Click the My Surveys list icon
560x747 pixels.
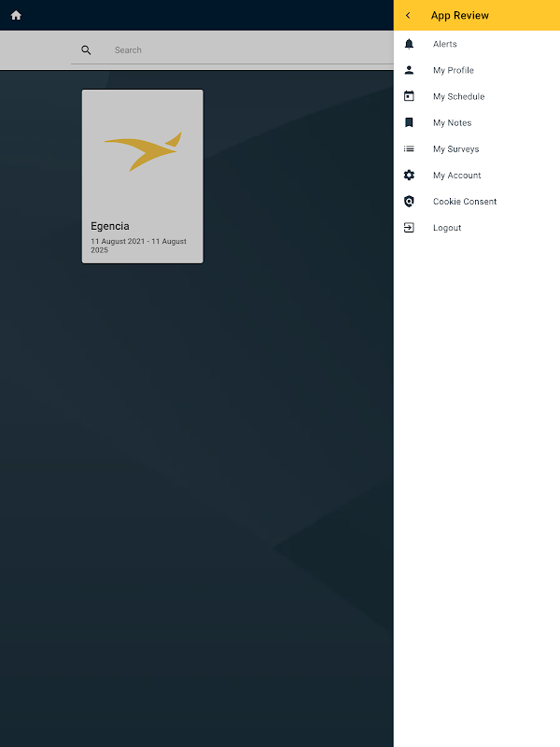[x=409, y=148]
